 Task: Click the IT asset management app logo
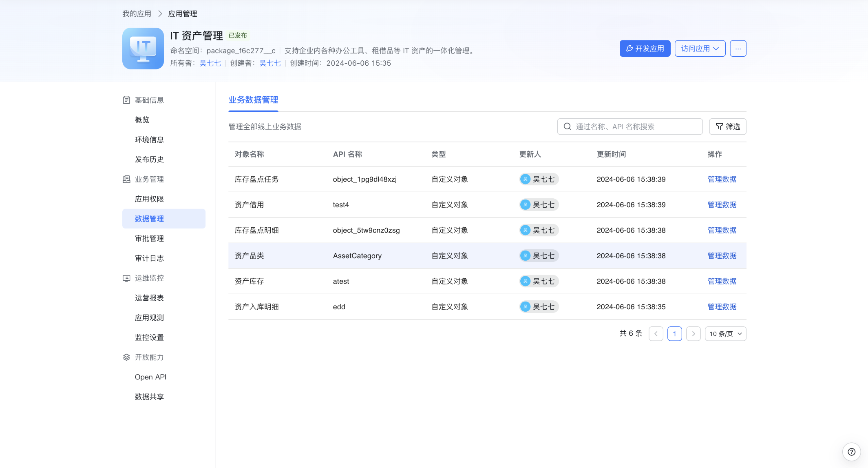(143, 48)
